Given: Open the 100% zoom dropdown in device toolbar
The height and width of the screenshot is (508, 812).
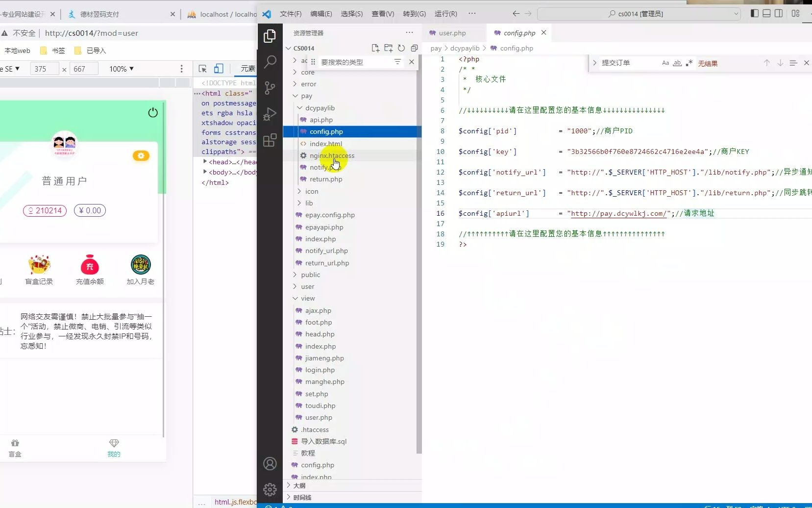Looking at the screenshot, I should [122, 69].
